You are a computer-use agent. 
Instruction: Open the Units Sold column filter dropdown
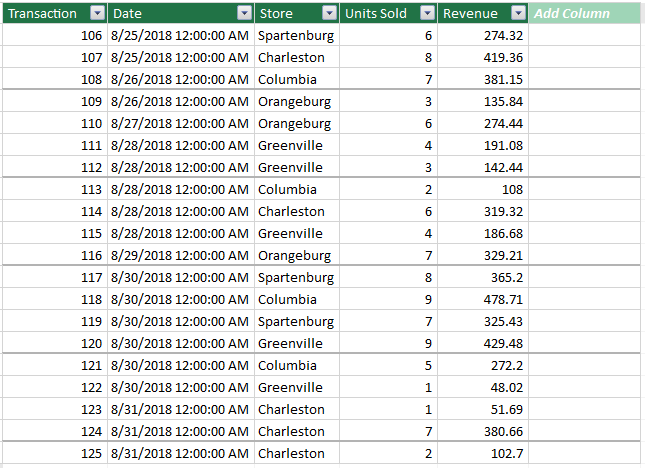[427, 14]
